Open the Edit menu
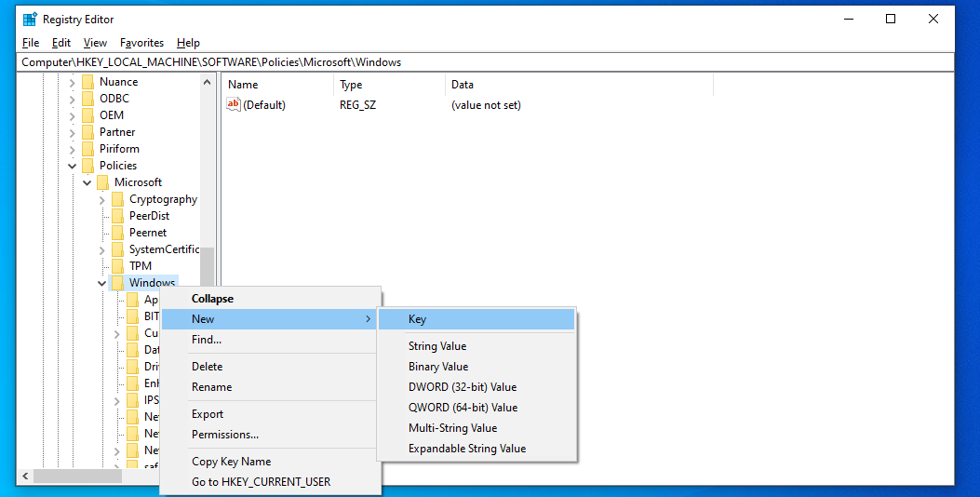 (61, 43)
